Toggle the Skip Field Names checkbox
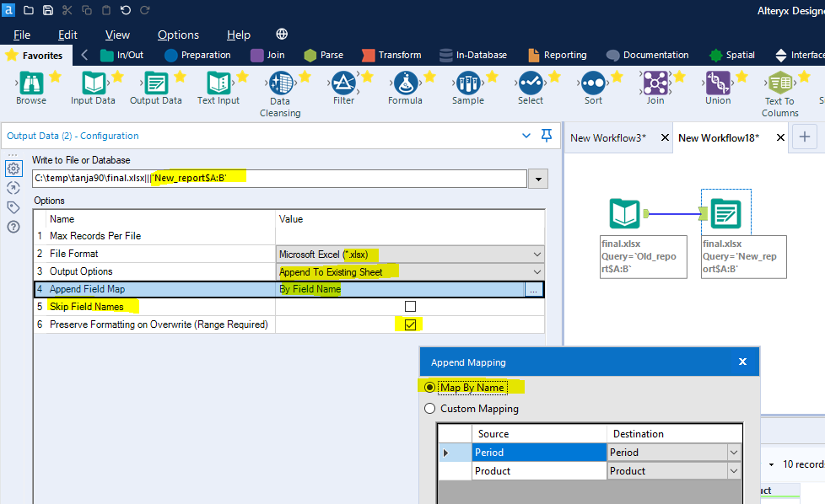The width and height of the screenshot is (825, 504). (411, 307)
